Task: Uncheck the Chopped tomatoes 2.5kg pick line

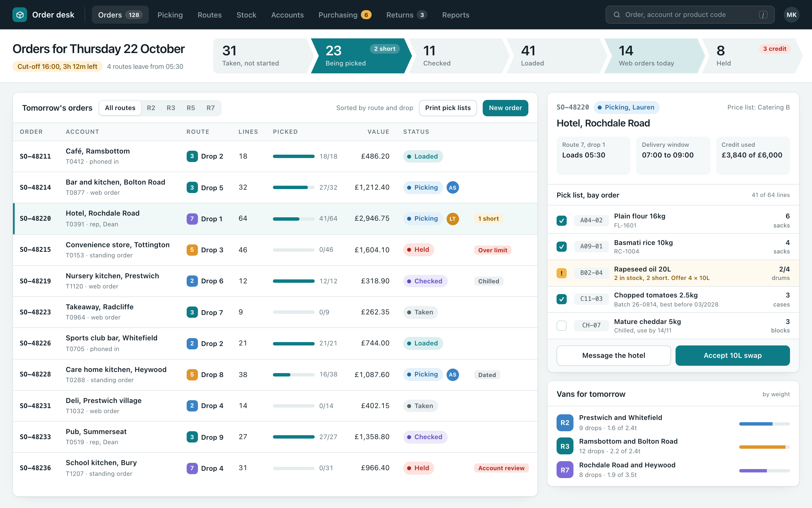Action: pos(562,299)
